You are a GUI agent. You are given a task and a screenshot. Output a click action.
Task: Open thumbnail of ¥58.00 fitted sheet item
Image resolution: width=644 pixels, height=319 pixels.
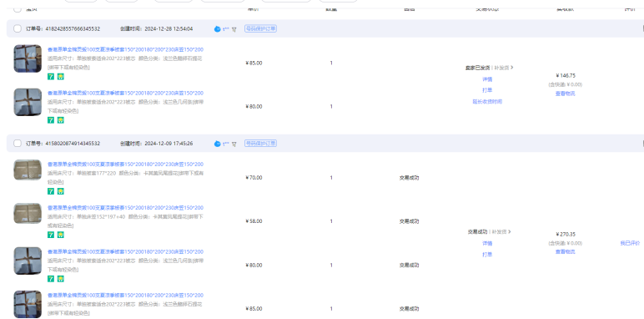tap(28, 213)
